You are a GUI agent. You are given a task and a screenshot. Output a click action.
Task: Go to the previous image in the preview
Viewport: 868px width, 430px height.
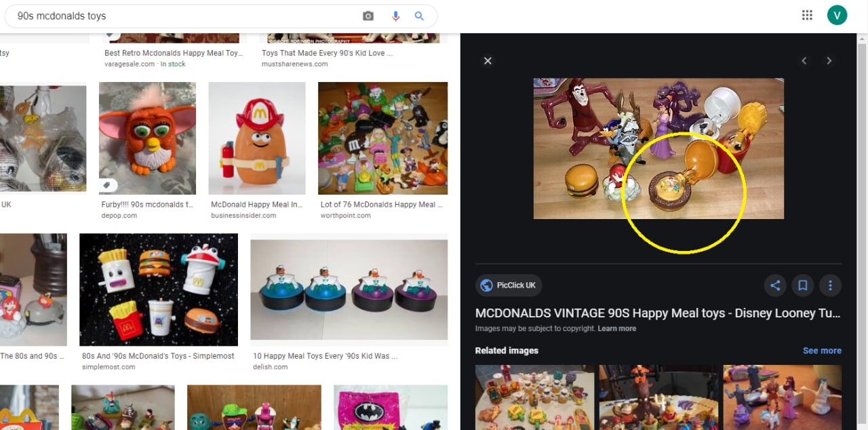[x=804, y=61]
